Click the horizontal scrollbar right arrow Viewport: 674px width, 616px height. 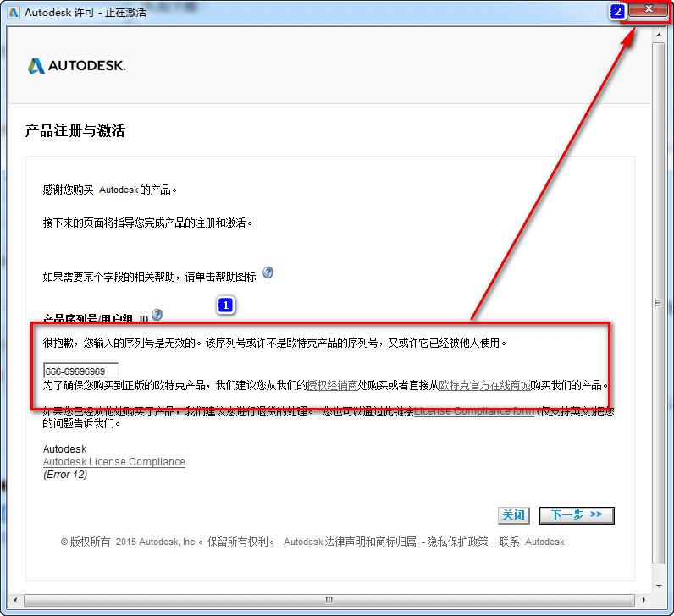pos(644,600)
